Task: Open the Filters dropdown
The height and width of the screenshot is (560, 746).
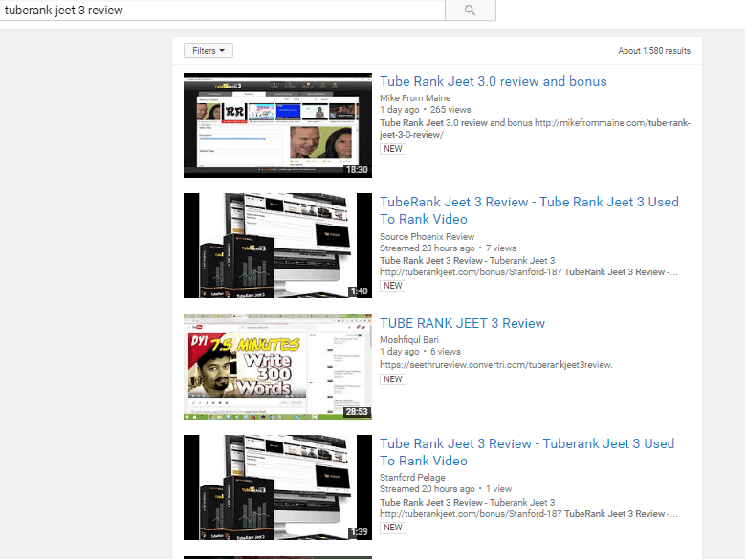Action: point(208,51)
